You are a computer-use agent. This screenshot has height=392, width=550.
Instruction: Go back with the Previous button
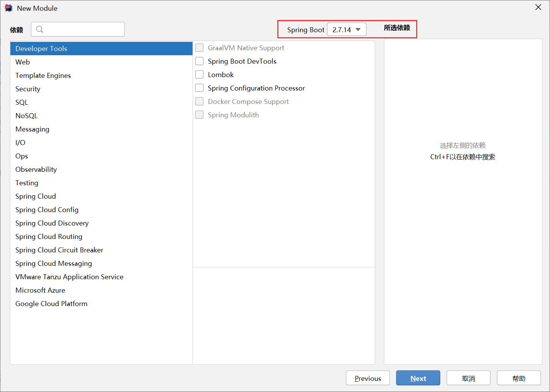368,378
